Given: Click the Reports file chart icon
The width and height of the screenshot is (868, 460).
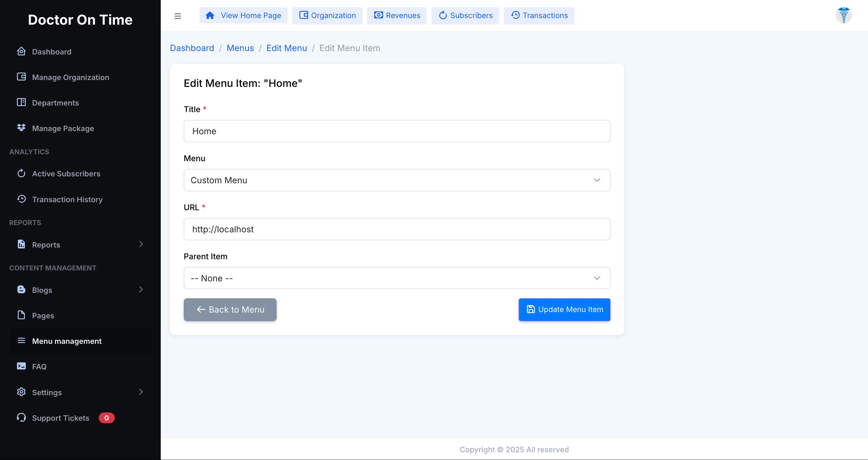Looking at the screenshot, I should 21,244.
